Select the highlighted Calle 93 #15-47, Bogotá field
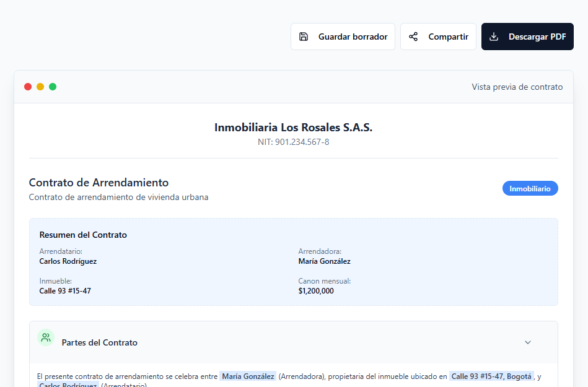The height and width of the screenshot is (387, 588). pos(491,376)
